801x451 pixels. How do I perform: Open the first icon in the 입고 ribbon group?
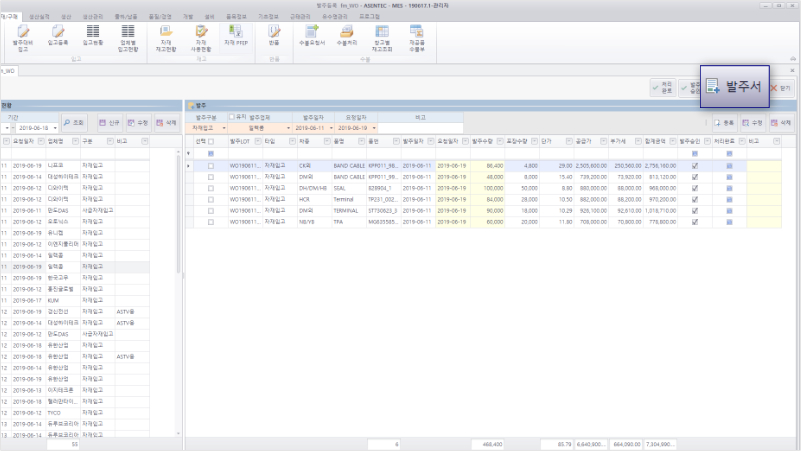(x=23, y=38)
